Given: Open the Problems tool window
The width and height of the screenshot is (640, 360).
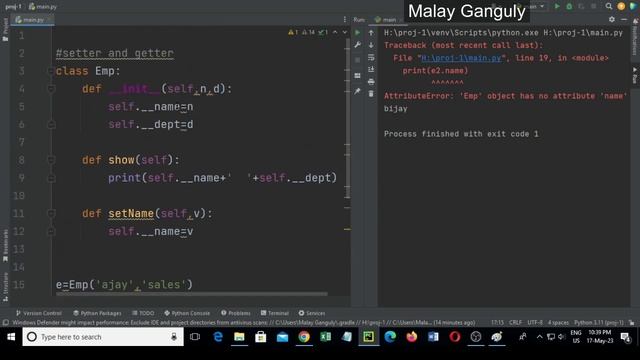Looking at the screenshot, I should (236, 313).
